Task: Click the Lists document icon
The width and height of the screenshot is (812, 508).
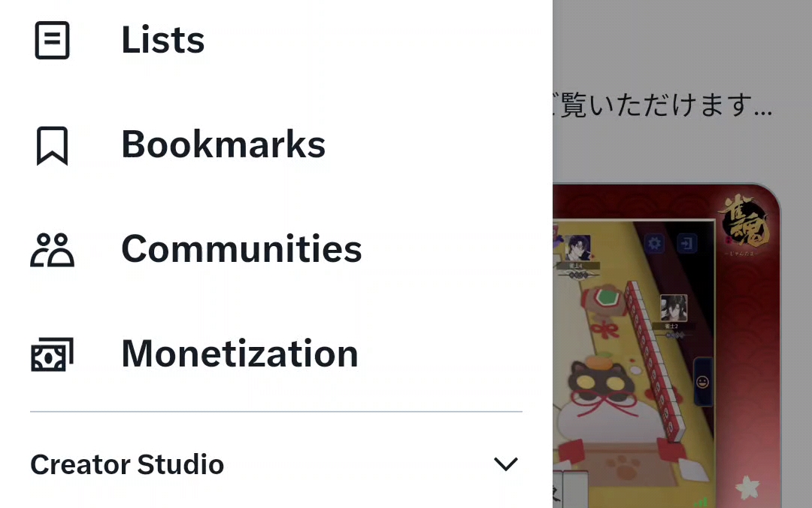Action: tap(53, 40)
